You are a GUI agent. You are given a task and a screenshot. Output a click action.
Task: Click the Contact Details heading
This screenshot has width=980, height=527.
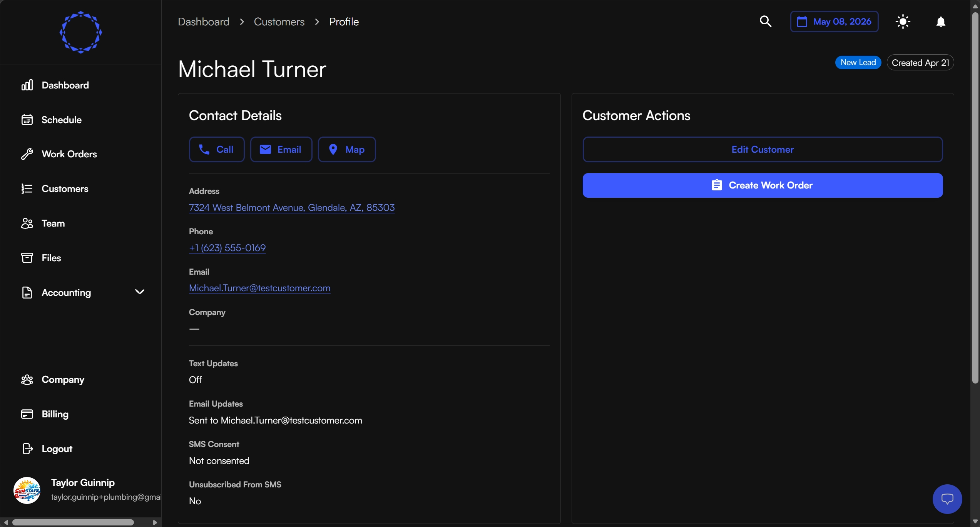[x=235, y=115]
